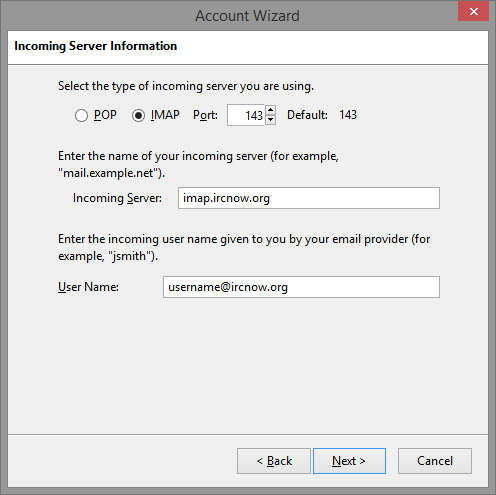Click the Port number field showing 143

point(246,115)
